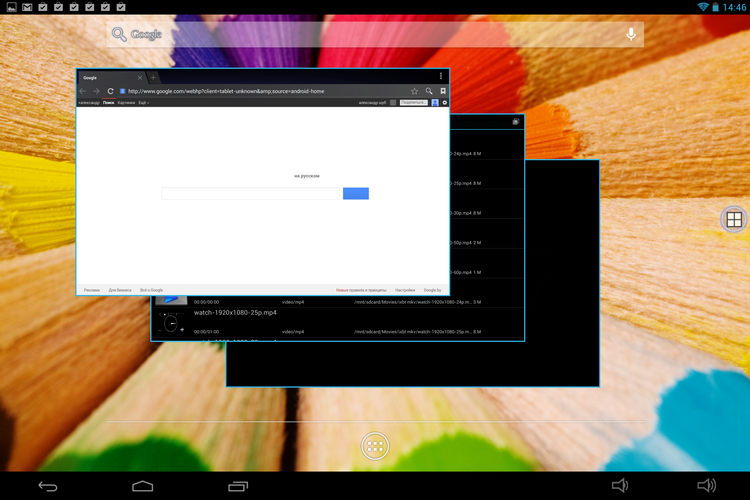Click the browser reload icon
Screen dimensions: 750x500
110,91
